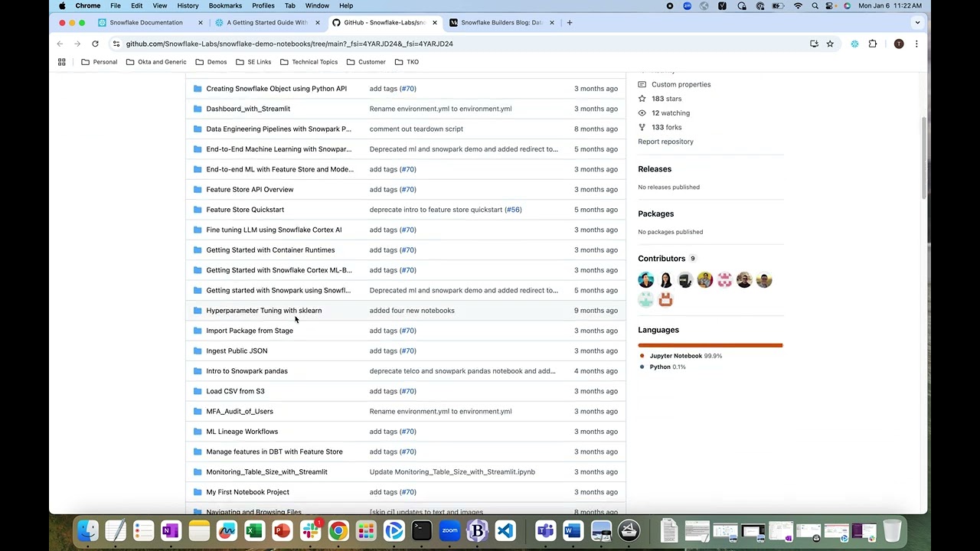
Task: Expand the tab search chevron
Action: 917,22
